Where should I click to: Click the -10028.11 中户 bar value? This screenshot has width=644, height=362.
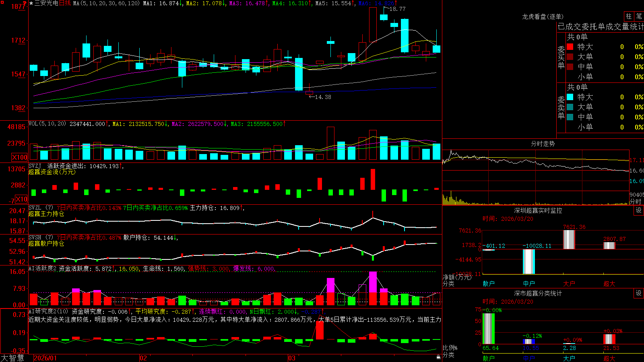pos(537,246)
